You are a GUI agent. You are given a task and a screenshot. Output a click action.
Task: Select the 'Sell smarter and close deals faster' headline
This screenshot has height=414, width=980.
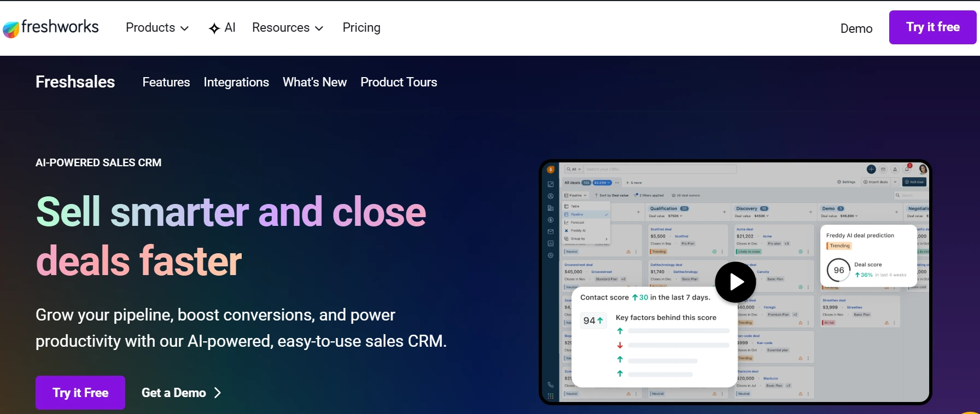[x=231, y=236]
